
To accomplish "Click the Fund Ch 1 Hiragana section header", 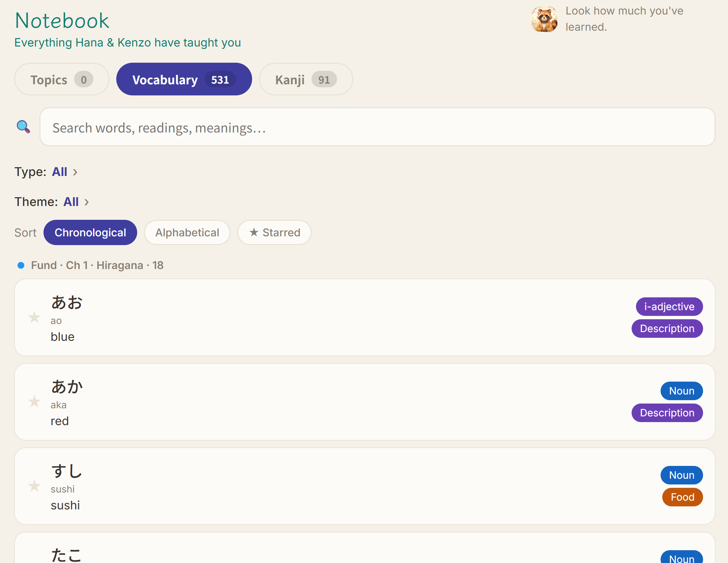I will [x=97, y=265].
